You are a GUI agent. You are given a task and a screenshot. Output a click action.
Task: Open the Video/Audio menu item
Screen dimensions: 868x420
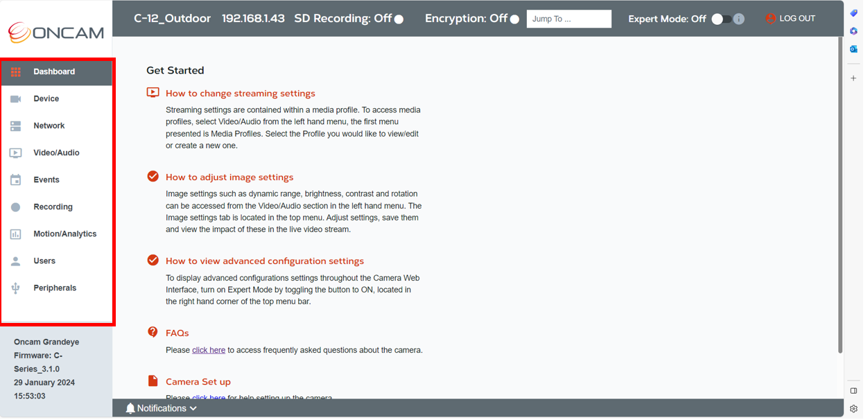56,153
